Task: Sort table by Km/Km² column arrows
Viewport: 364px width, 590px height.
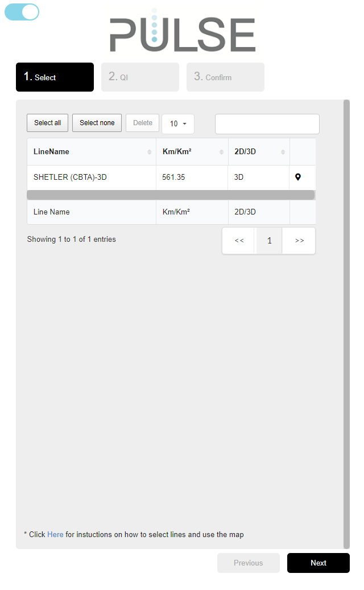Action: coord(222,152)
